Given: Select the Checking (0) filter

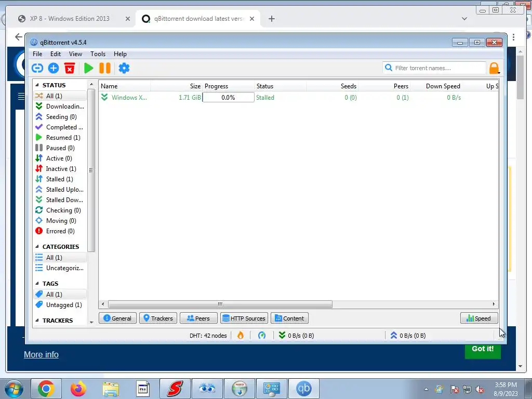Looking at the screenshot, I should [x=60, y=210].
